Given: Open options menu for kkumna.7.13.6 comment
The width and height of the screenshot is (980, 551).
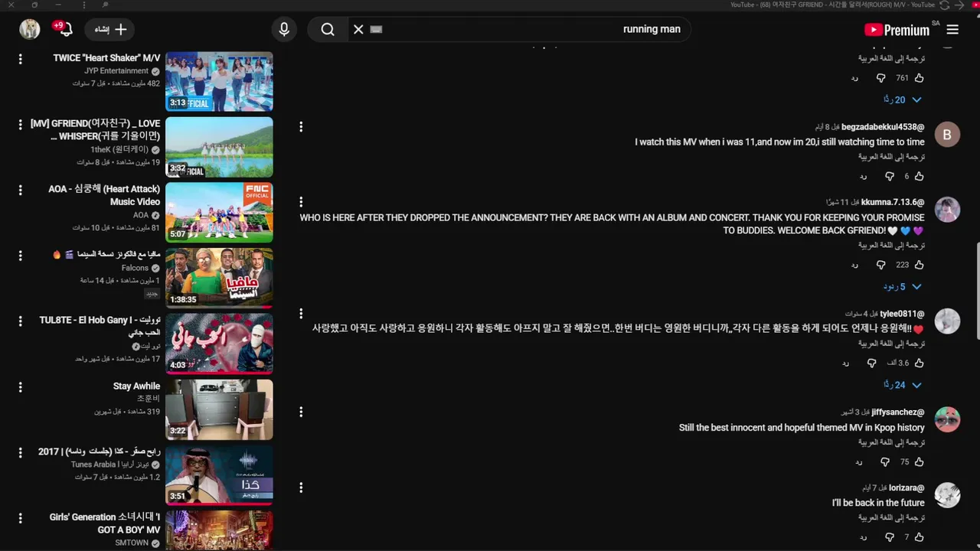Looking at the screenshot, I should coord(301,202).
